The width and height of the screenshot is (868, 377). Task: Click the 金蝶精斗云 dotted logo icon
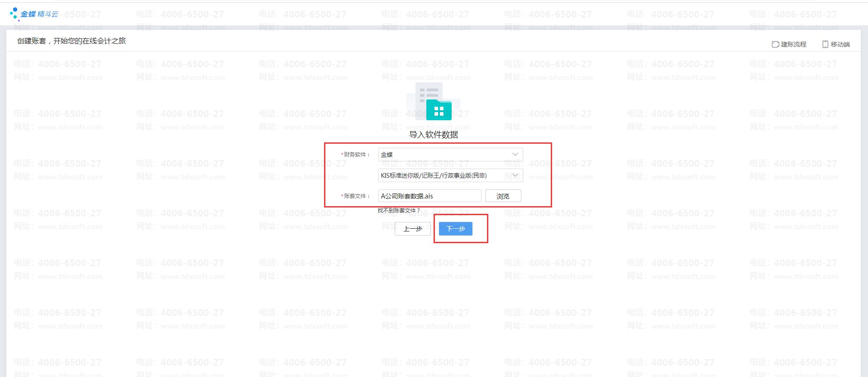pos(14,14)
